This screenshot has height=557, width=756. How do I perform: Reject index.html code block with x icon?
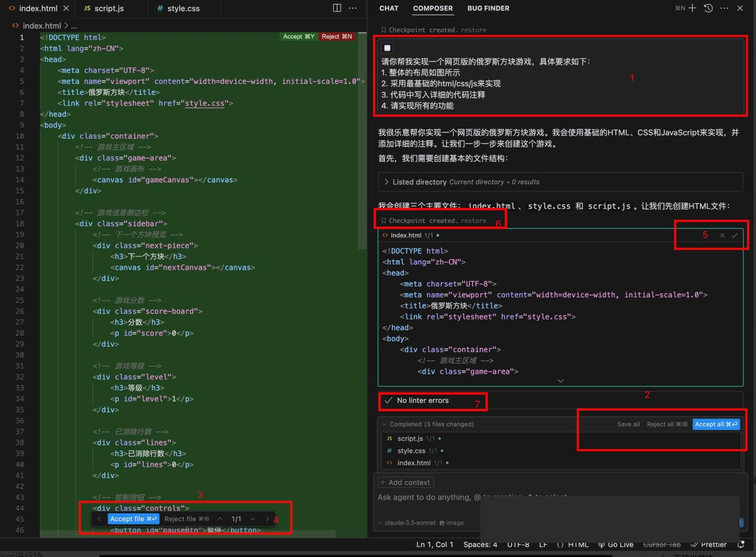click(722, 235)
